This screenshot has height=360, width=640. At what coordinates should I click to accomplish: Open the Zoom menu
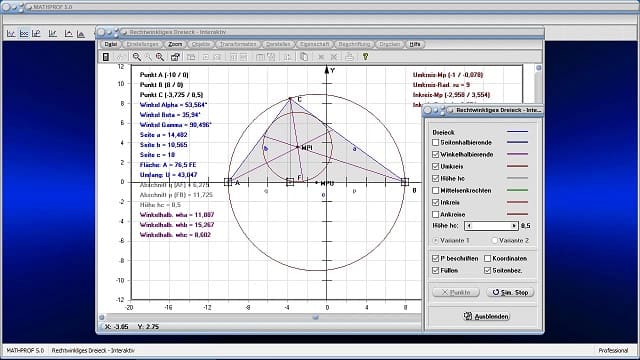tap(175, 44)
